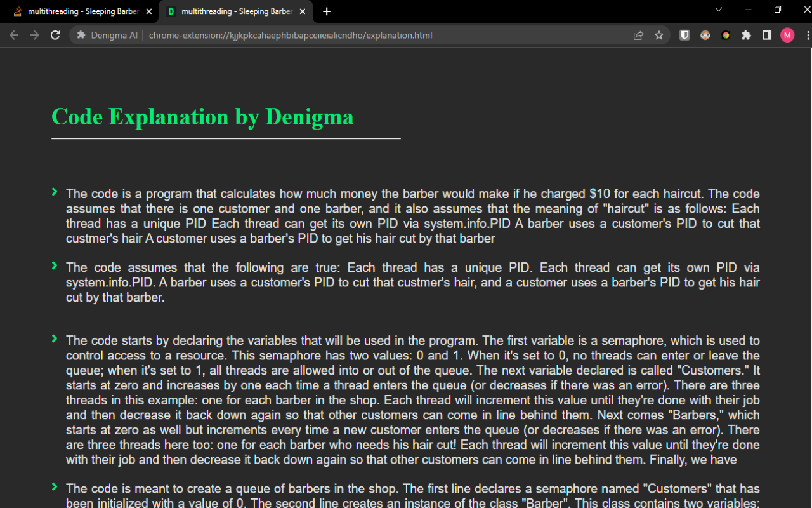Screen dimensions: 812x508
Task: Click the Stack Overflow favicon on first tab
Action: click(x=18, y=11)
